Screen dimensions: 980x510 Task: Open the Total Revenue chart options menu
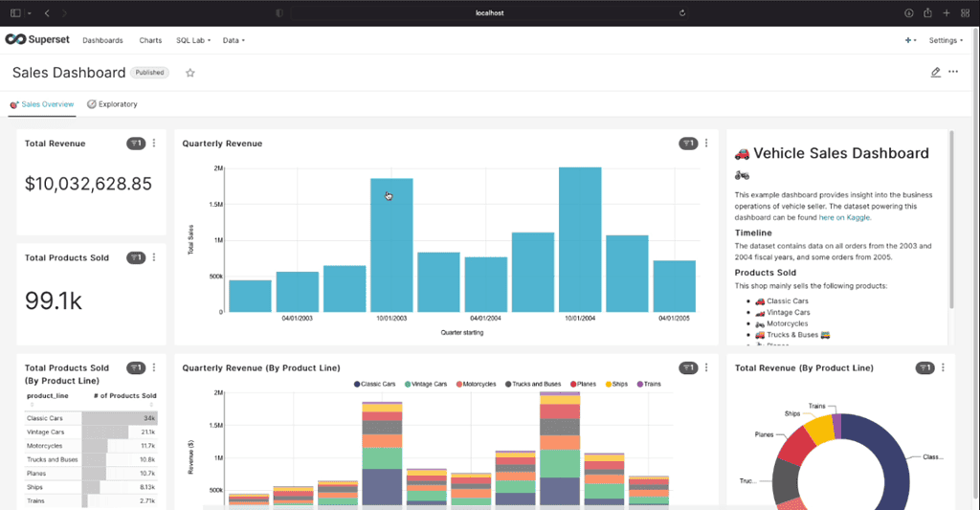pyautogui.click(x=154, y=144)
